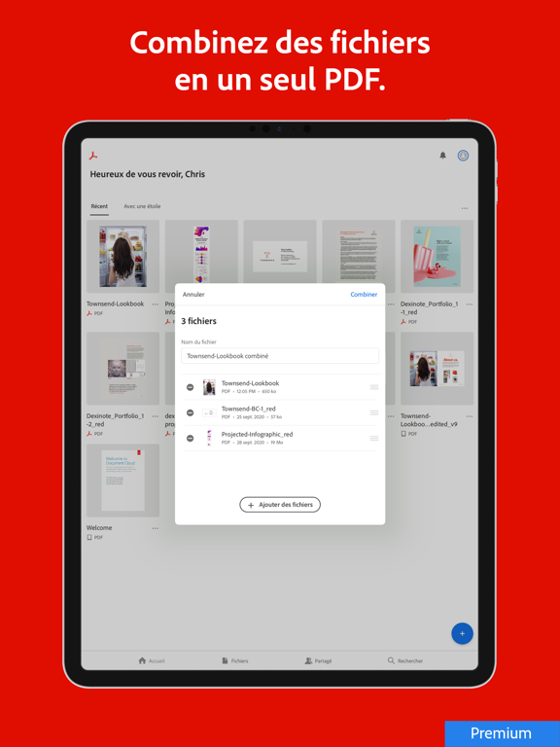Grab reorder handle for Townsend-BC-1_red row
Viewport: 560px width, 747px height.
tap(374, 412)
